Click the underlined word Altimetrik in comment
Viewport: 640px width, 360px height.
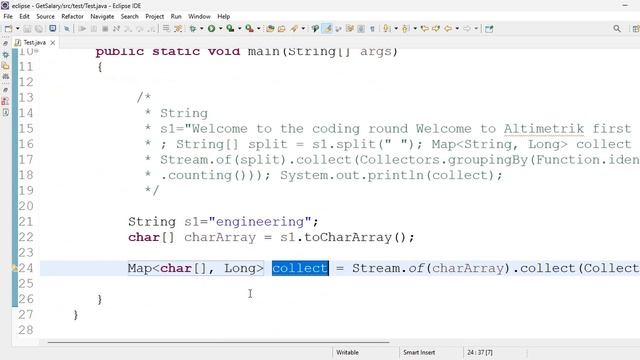[544, 129]
